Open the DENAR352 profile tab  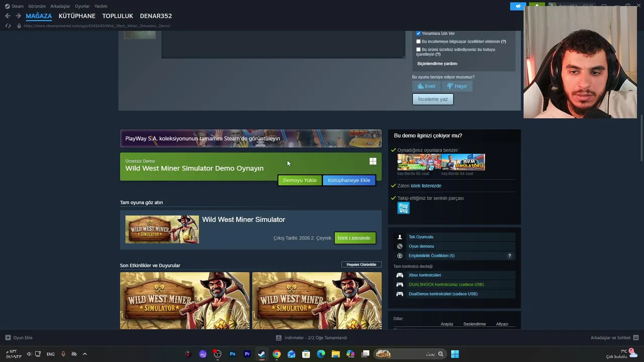pos(156,16)
